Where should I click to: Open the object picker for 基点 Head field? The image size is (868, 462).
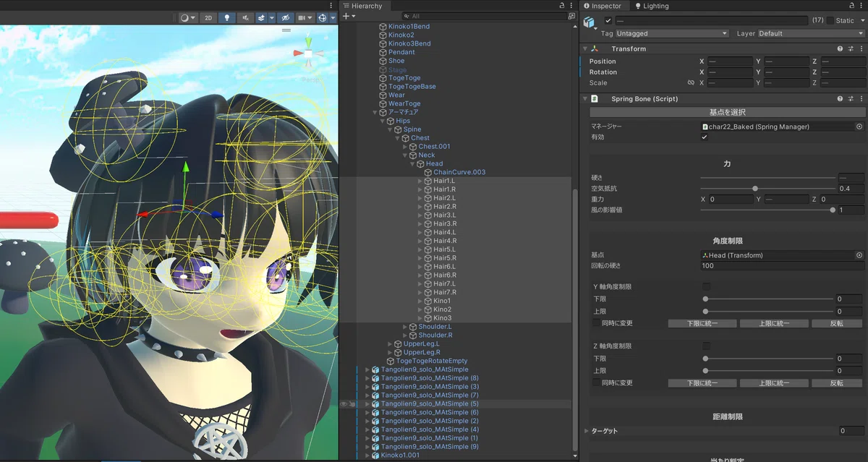pos(859,255)
